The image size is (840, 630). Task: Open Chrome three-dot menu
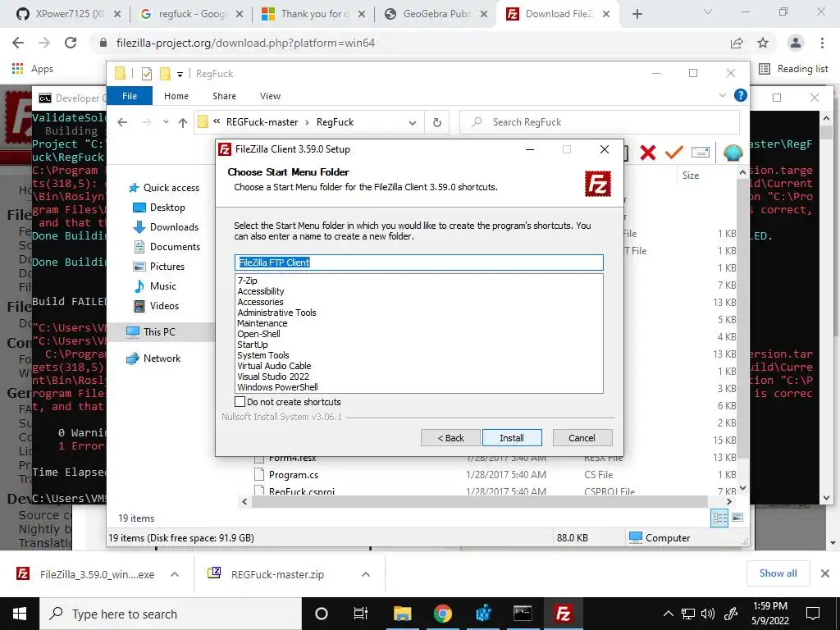[822, 43]
